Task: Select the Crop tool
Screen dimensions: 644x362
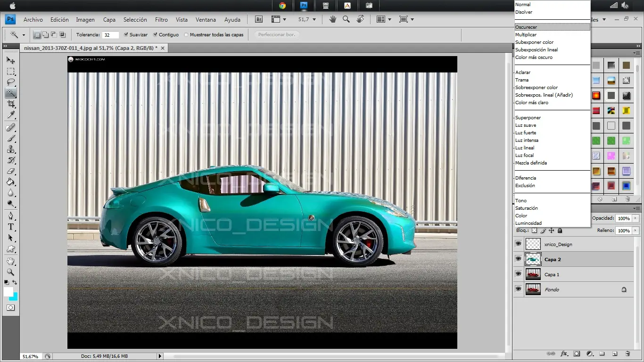Action: [10, 104]
